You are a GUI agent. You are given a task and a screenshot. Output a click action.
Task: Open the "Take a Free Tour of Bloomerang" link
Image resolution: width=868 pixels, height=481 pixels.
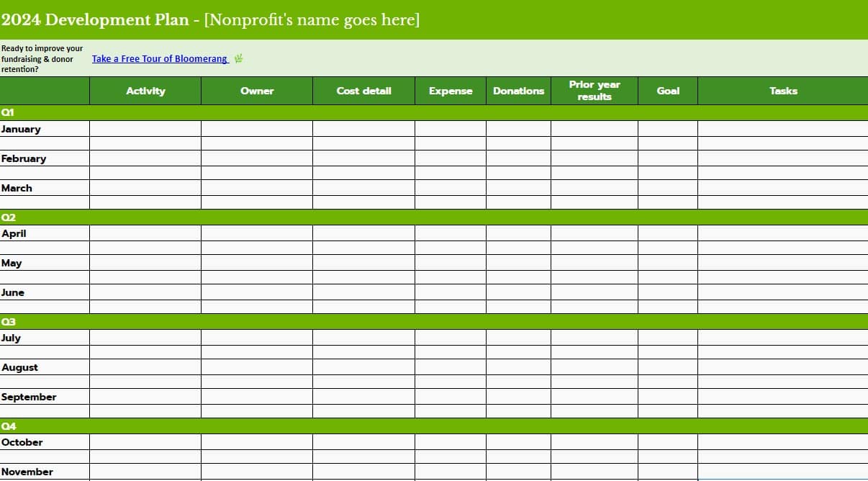pos(160,58)
